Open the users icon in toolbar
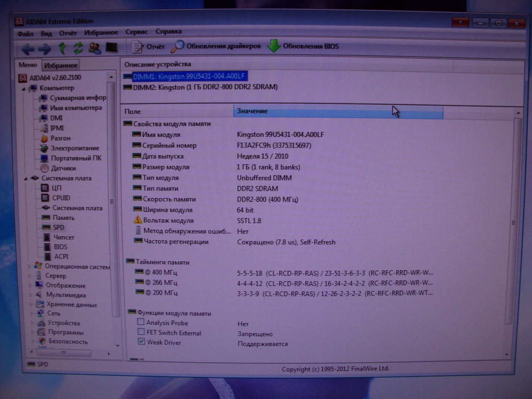This screenshot has height=399, width=532. [95, 48]
